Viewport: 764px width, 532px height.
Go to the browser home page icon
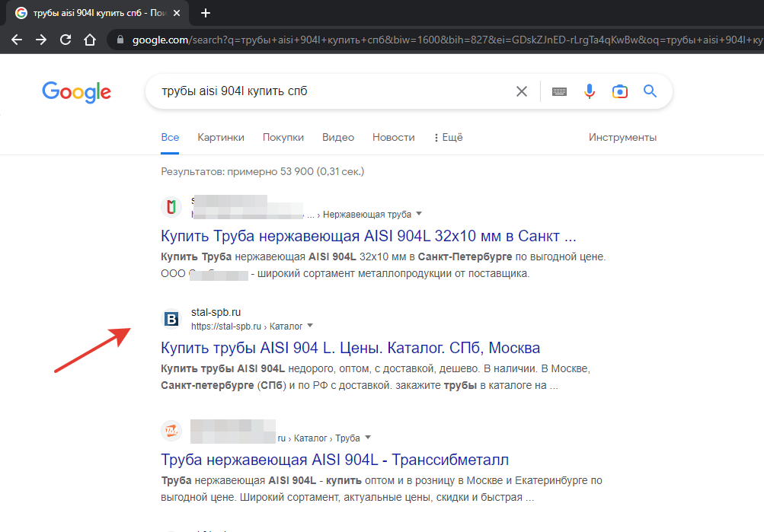point(90,39)
